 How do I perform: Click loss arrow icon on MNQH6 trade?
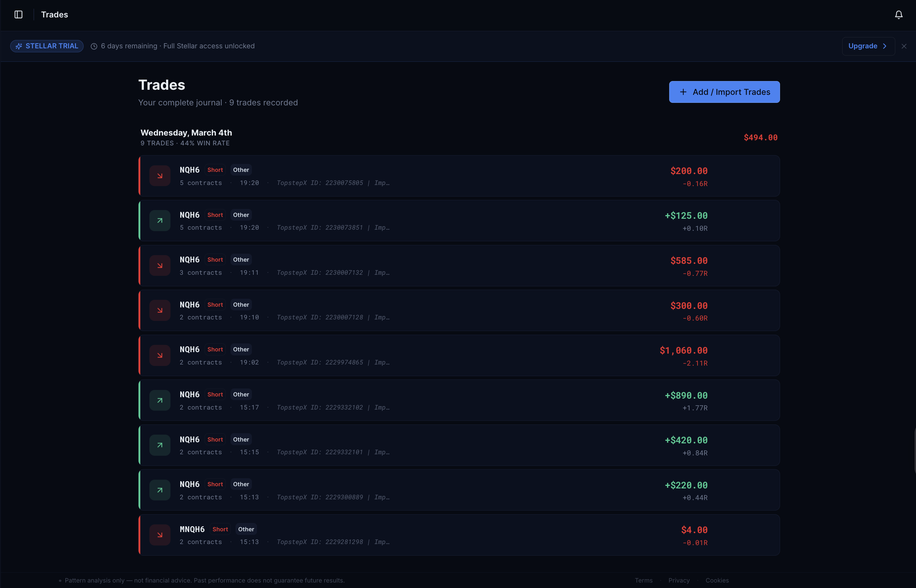pos(160,535)
